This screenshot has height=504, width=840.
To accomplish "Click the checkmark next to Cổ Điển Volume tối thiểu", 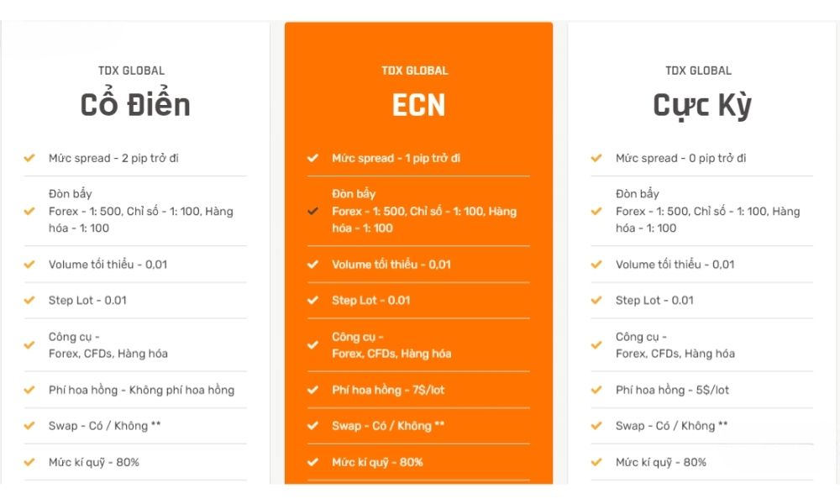I will (29, 264).
